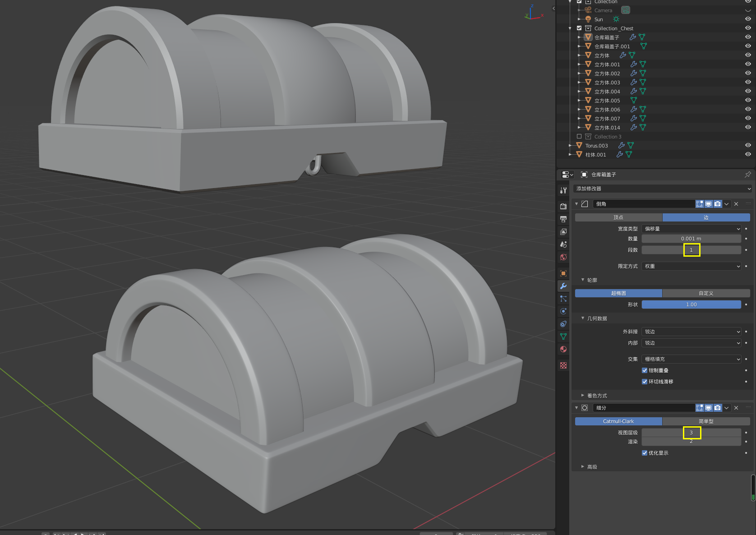Viewport: 756px width, 535px height.
Task: Click the 形状 1.00 slider
Action: coord(691,304)
